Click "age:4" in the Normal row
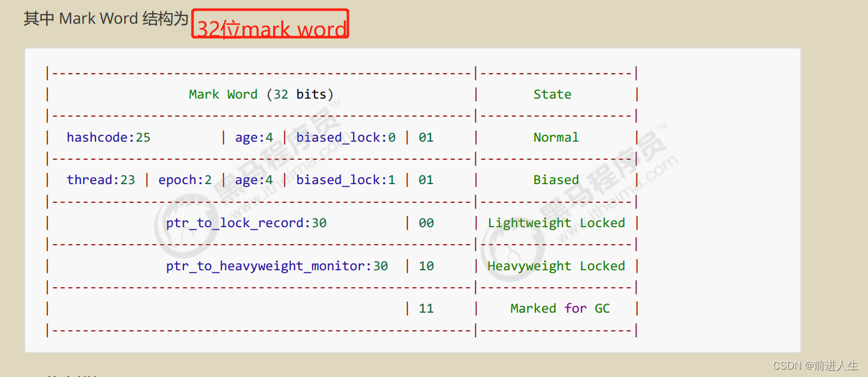Viewport: 868px width, 377px height. [254, 137]
